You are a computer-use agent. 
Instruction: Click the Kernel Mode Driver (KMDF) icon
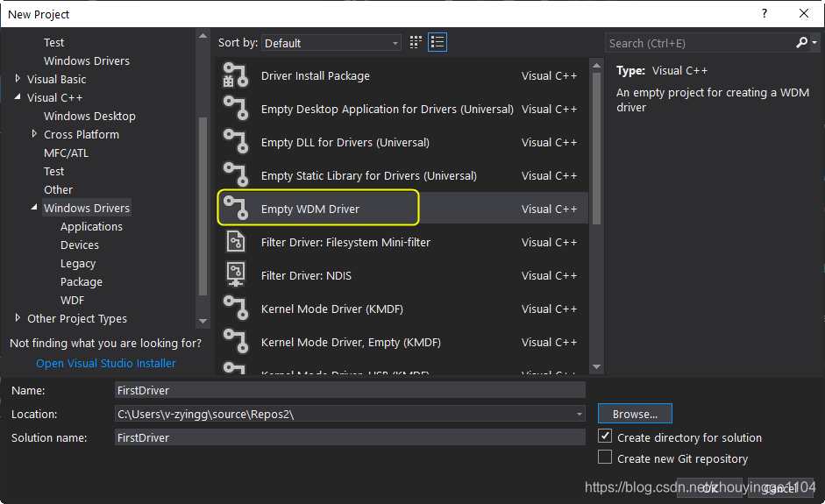pyautogui.click(x=235, y=308)
